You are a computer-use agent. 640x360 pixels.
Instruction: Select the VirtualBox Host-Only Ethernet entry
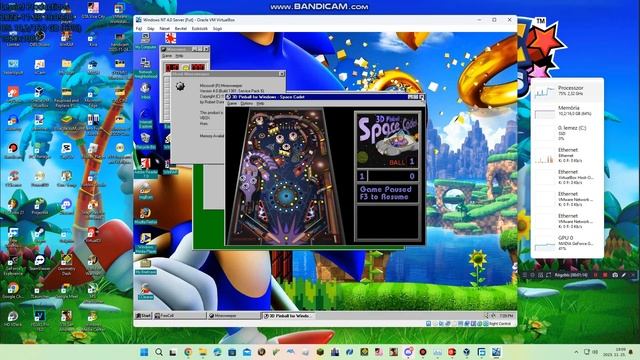(568, 177)
